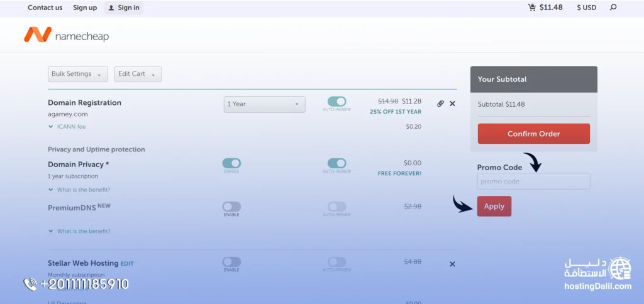644x304 pixels.
Task: Open Contact us in top menu
Action: pyautogui.click(x=45, y=8)
